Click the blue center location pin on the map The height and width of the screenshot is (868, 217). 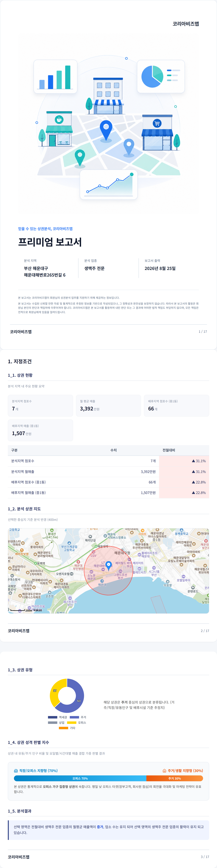coord(108,566)
